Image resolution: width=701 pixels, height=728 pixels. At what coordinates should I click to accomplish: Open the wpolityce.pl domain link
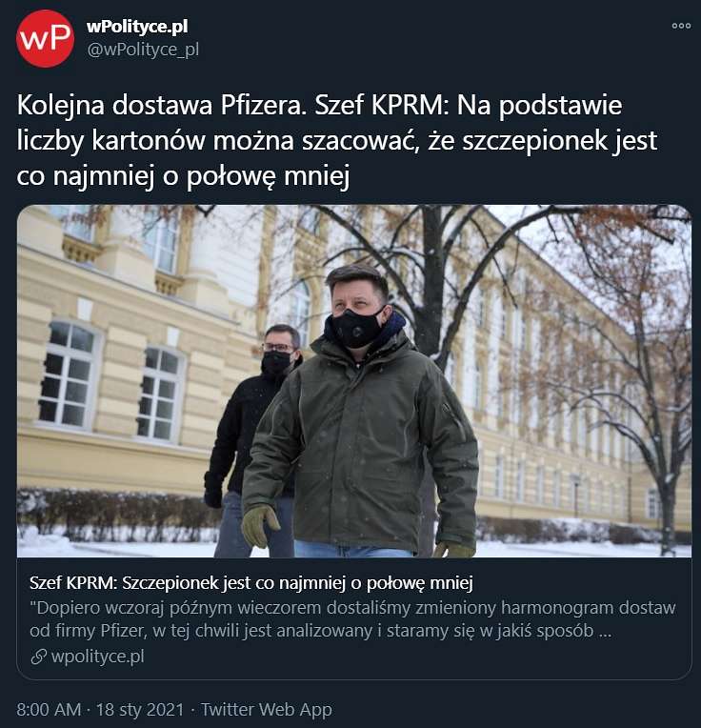click(97, 657)
